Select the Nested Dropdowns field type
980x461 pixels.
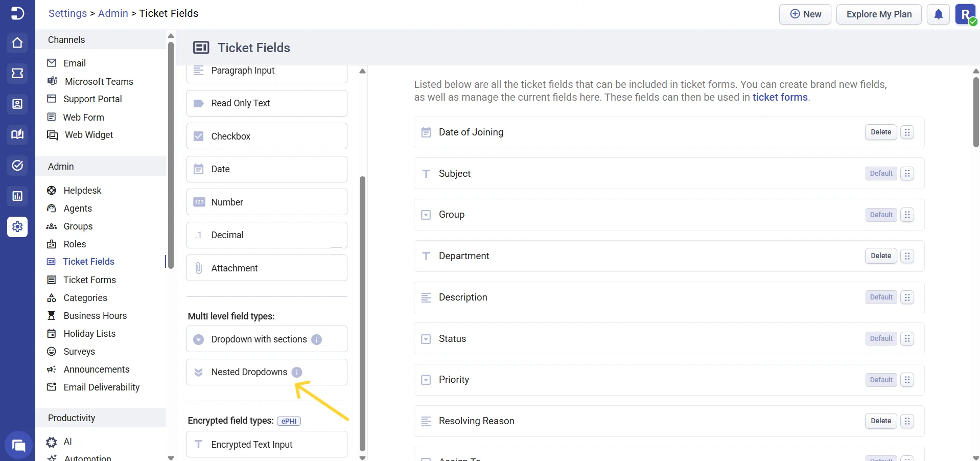click(x=267, y=372)
